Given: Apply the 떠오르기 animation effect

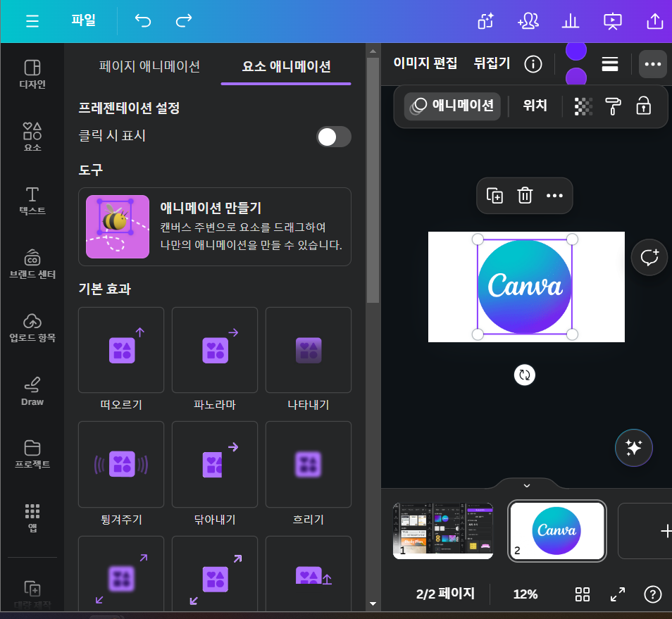Looking at the screenshot, I should click(x=120, y=350).
